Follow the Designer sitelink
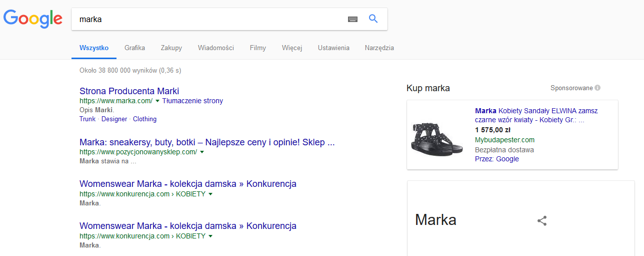The image size is (644, 256). pyautogui.click(x=114, y=119)
